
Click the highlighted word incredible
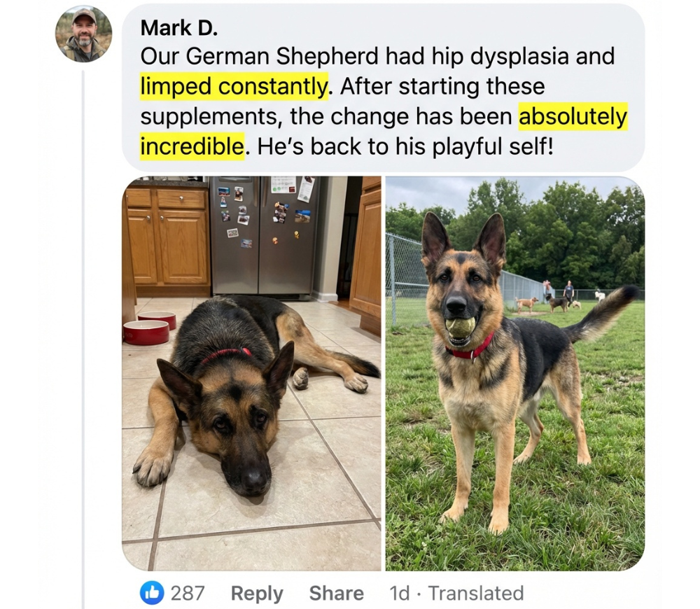[192, 146]
